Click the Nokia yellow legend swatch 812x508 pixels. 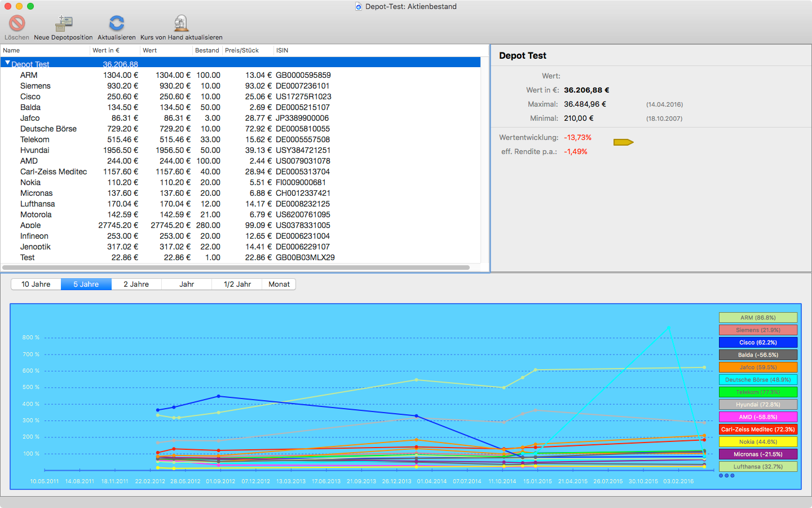coord(758,442)
